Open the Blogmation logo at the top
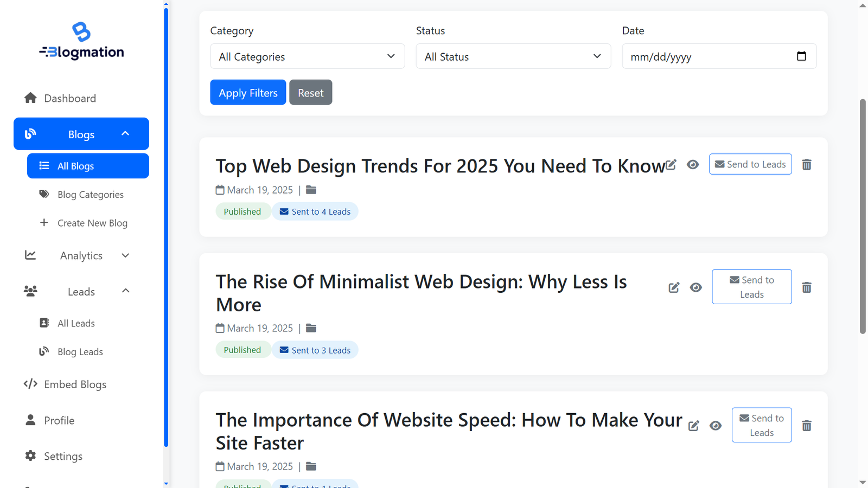Screen dimensions: 868x488 [81, 41]
